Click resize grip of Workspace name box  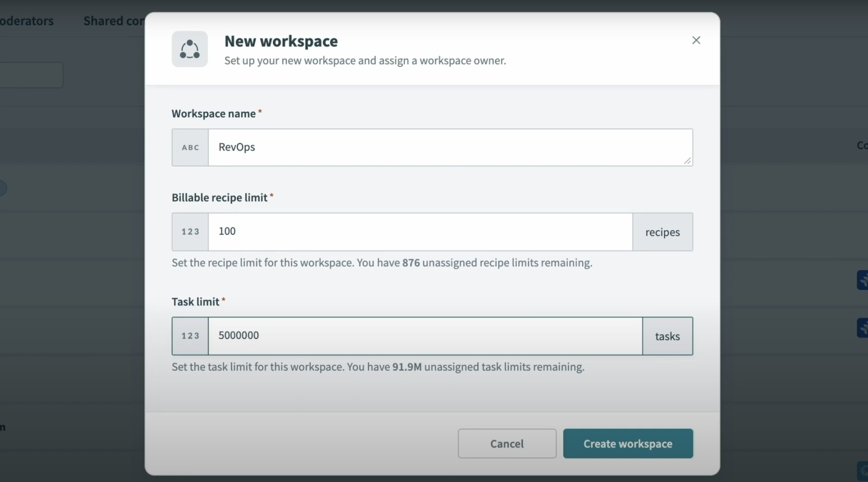point(687,161)
